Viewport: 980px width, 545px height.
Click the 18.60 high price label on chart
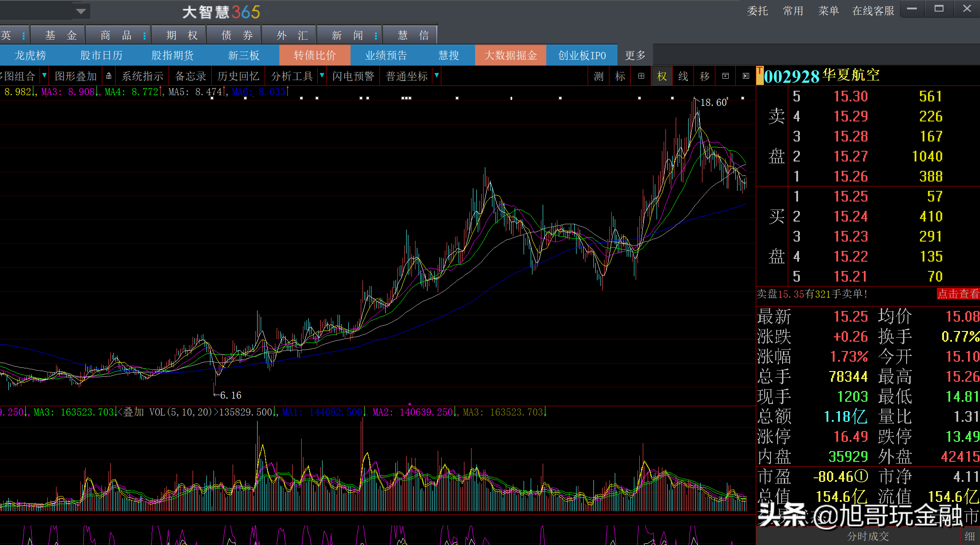click(x=714, y=102)
